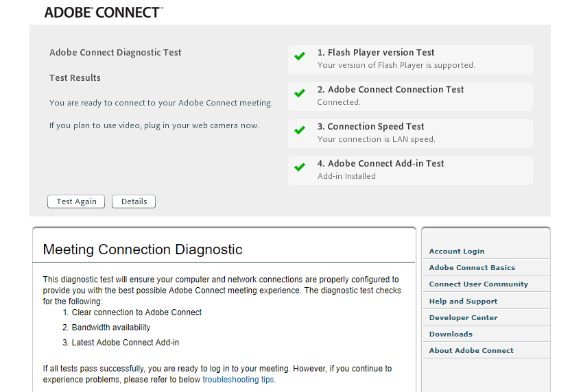Click the Flash Player test green checkmark
The width and height of the screenshot is (570, 392).
point(300,56)
